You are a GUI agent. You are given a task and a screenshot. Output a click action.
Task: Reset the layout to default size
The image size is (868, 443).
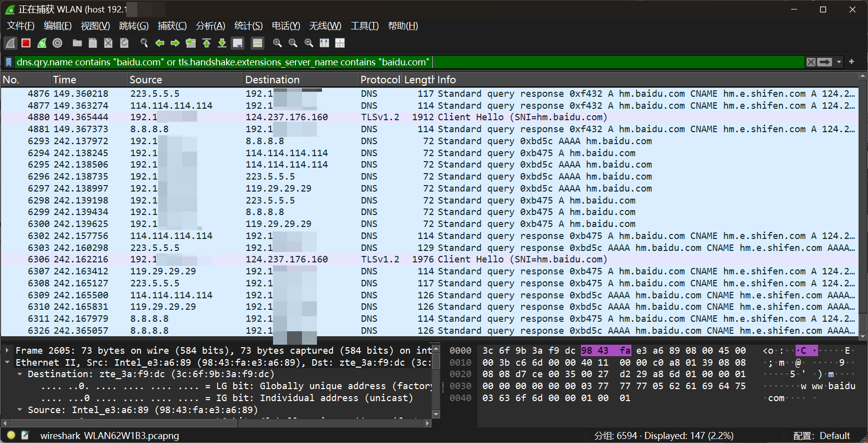pos(324,43)
